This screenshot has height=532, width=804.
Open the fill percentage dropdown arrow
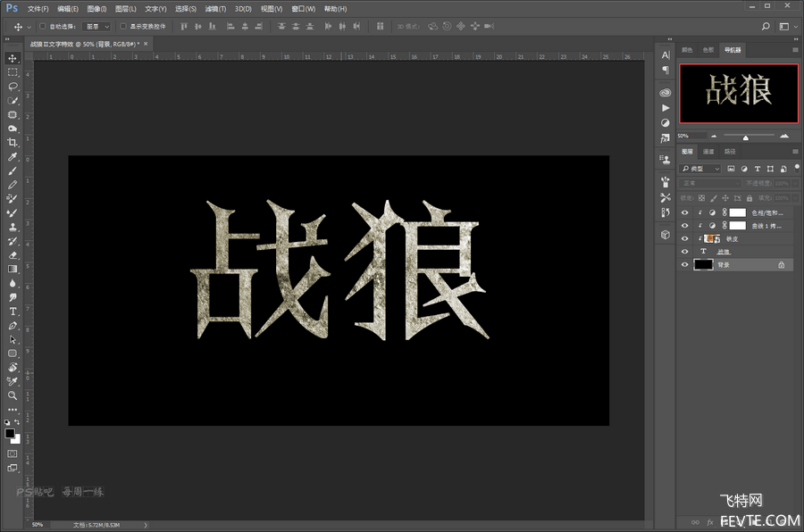point(795,198)
